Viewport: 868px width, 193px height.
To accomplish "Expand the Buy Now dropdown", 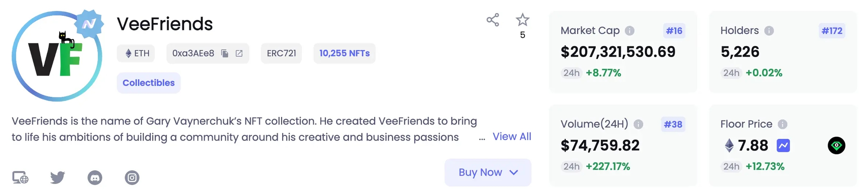I will 488,173.
